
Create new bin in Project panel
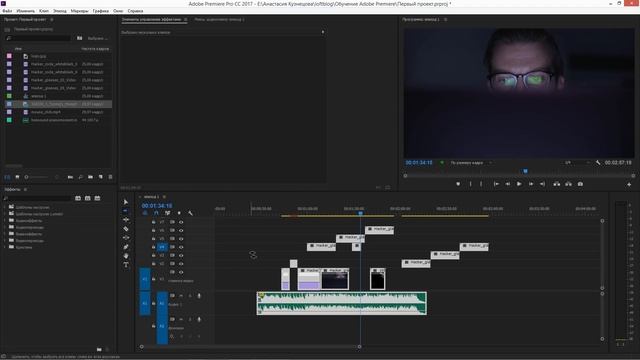click(x=90, y=177)
